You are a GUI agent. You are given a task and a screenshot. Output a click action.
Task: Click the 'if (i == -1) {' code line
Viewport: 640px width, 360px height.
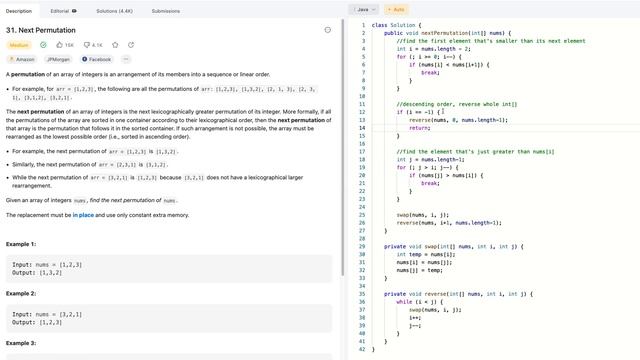click(418, 112)
